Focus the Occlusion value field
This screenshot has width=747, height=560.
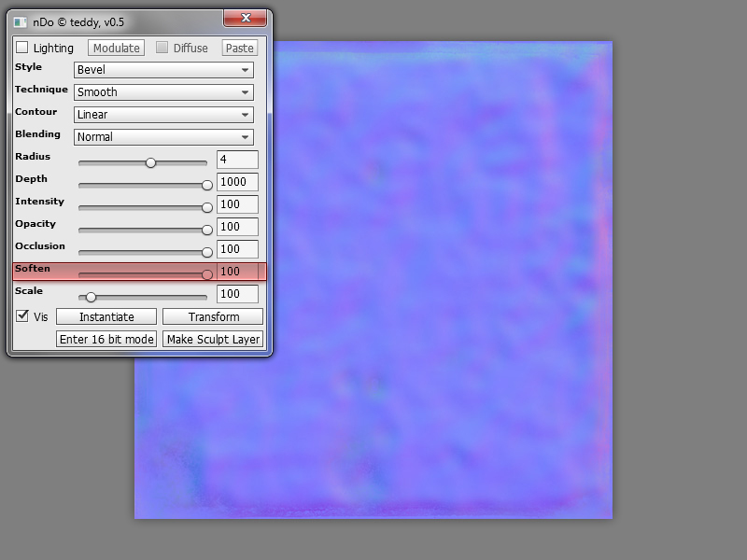point(237,249)
